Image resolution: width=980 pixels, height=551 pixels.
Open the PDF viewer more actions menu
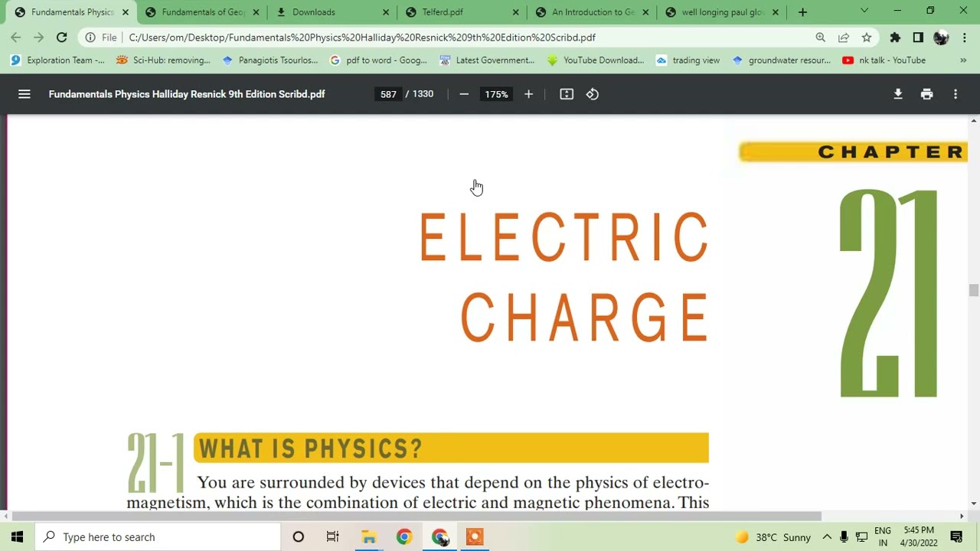pyautogui.click(x=955, y=94)
